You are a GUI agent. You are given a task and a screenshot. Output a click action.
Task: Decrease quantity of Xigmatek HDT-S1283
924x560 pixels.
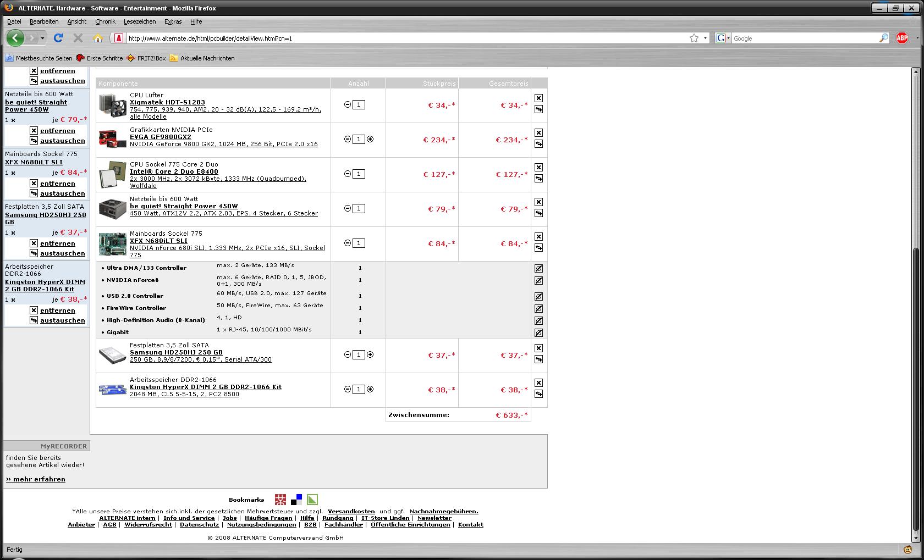coord(348,104)
